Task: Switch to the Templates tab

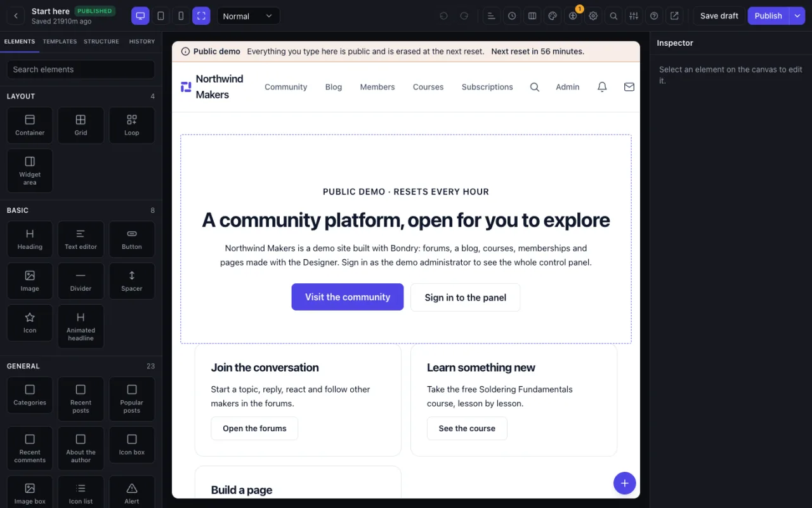Action: pyautogui.click(x=60, y=41)
